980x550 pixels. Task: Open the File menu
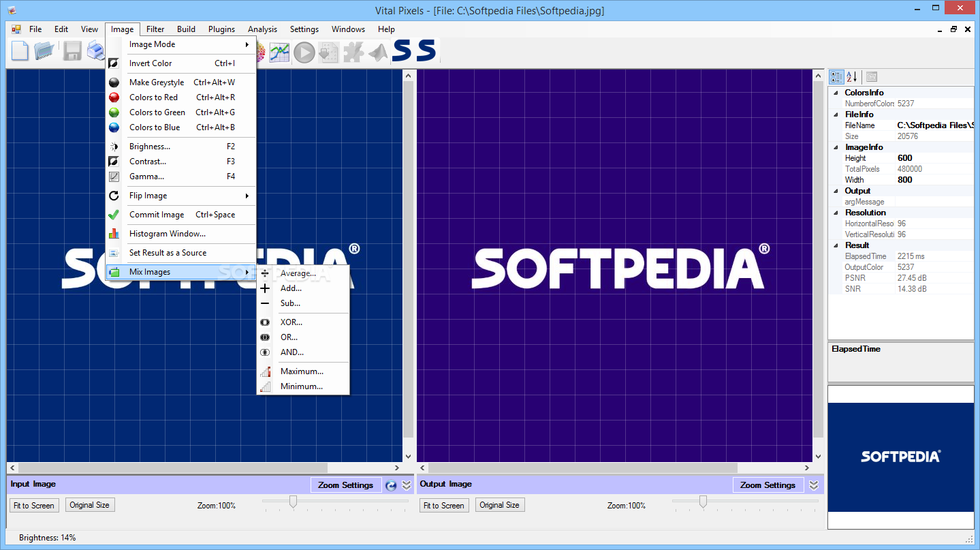[35, 29]
